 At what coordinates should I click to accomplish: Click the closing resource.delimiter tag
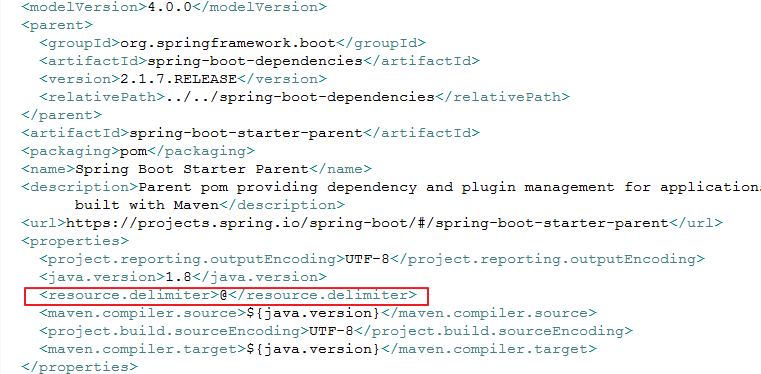(323, 294)
